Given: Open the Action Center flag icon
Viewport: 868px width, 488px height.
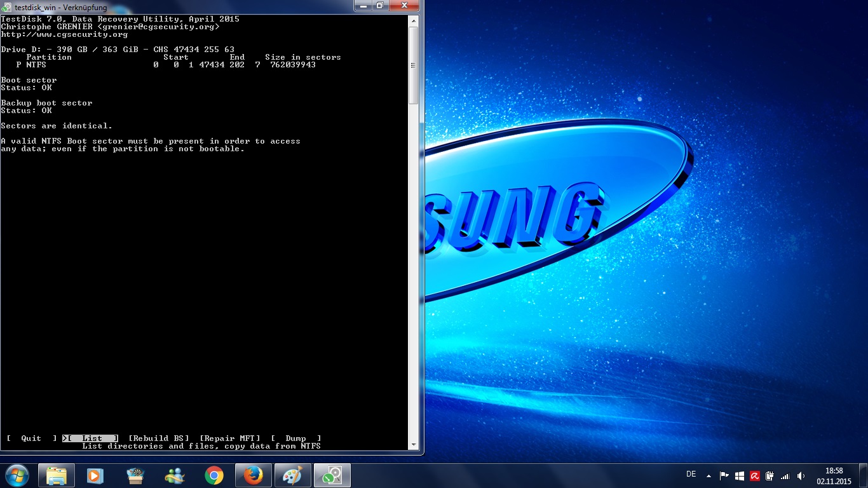Looking at the screenshot, I should (724, 476).
